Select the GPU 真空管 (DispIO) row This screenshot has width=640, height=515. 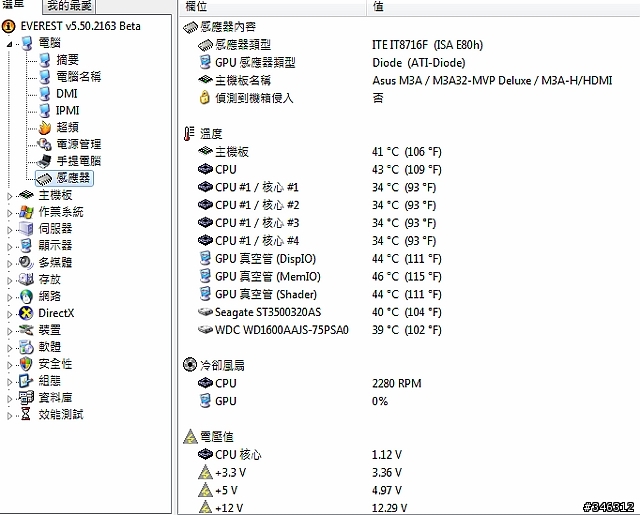(408, 259)
